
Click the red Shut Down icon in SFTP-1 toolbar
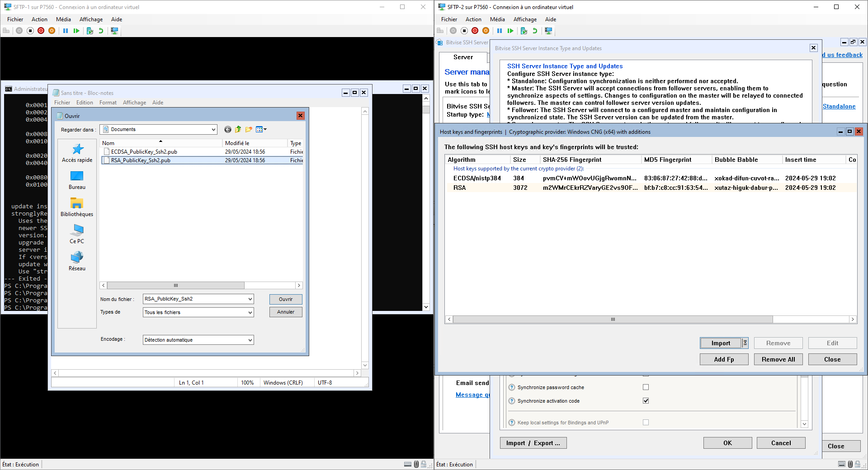click(41, 31)
